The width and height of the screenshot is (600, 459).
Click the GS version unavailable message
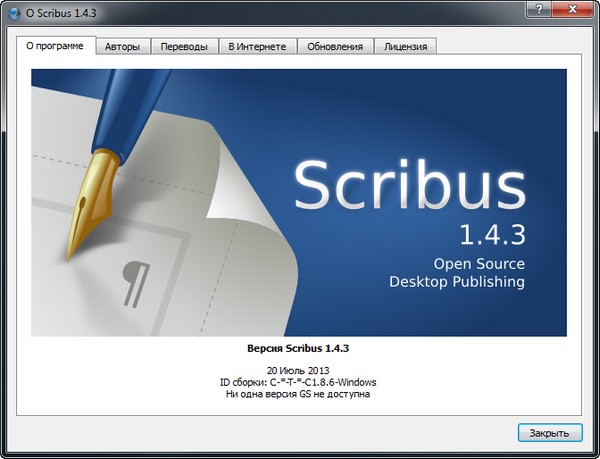tap(298, 395)
